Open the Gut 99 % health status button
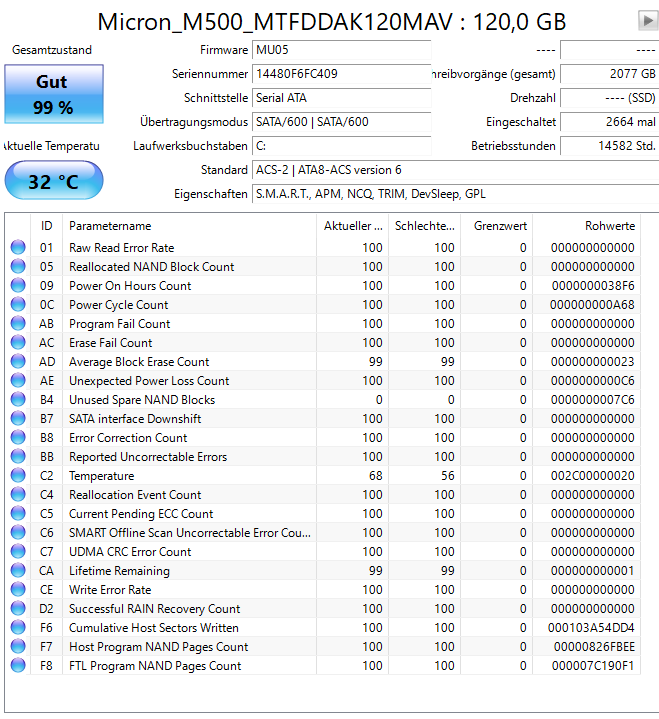659x719 pixels. tap(54, 94)
